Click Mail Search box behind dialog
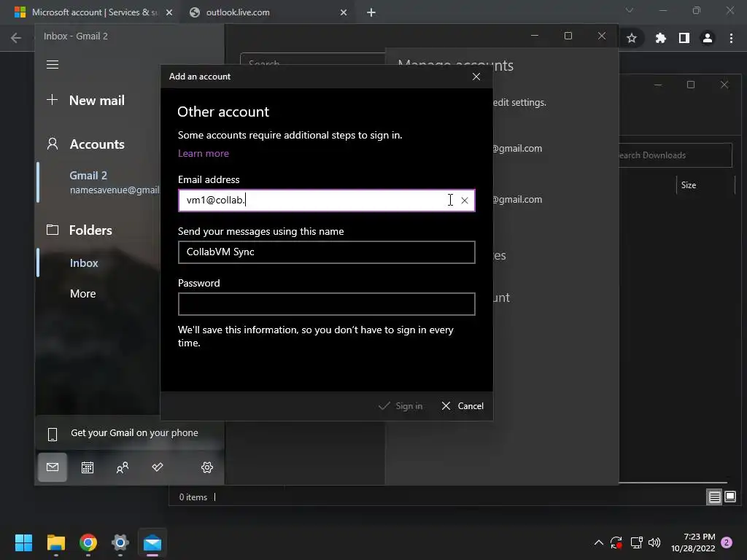 (x=312, y=60)
